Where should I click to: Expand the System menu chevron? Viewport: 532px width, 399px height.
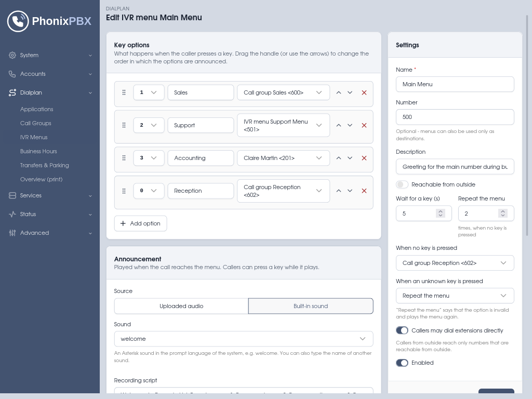[90, 55]
